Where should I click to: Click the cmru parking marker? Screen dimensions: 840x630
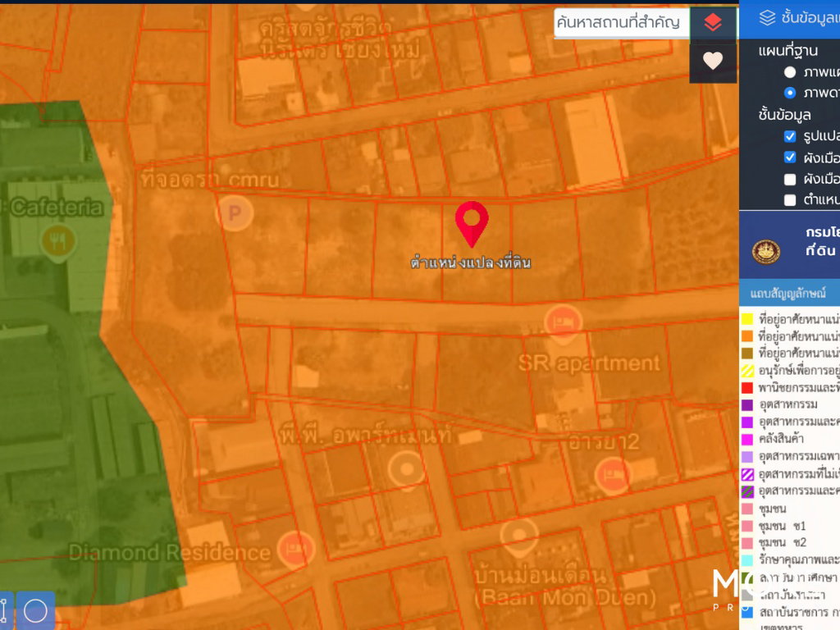tap(235, 212)
